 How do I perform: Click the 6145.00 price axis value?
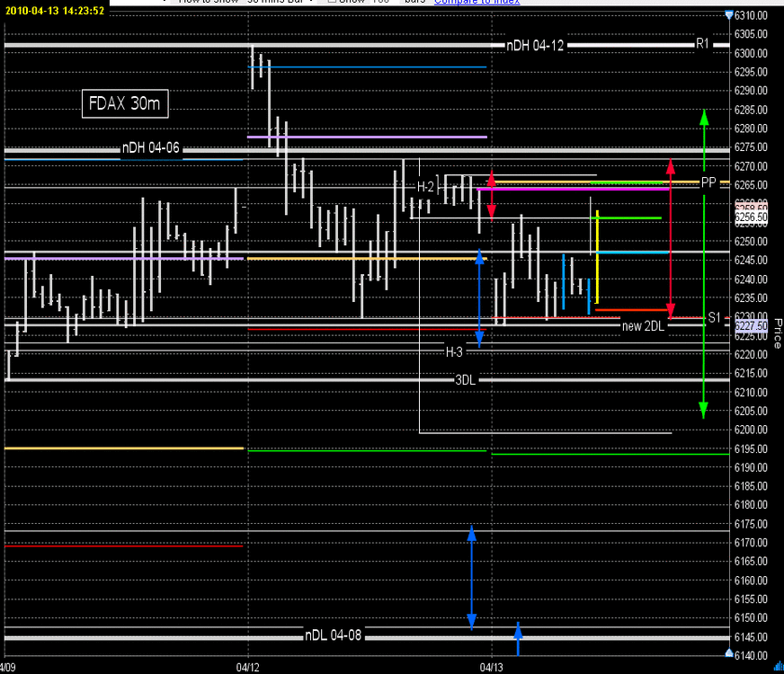(751, 636)
